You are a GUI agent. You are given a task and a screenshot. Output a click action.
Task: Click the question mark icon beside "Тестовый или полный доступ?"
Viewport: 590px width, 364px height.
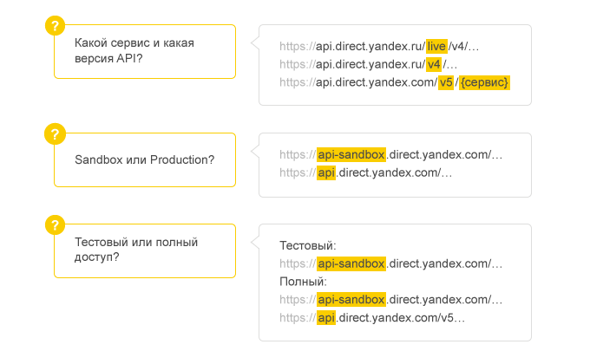(x=55, y=224)
